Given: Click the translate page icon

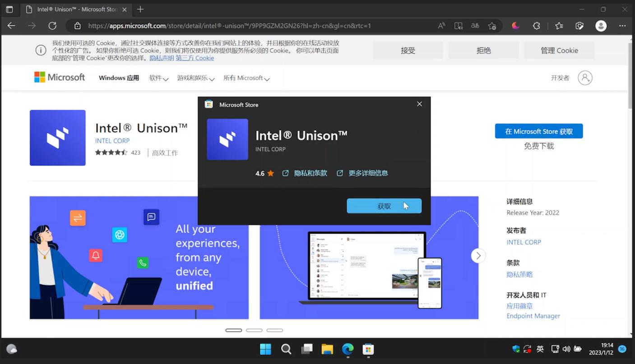Looking at the screenshot, I should [475, 26].
